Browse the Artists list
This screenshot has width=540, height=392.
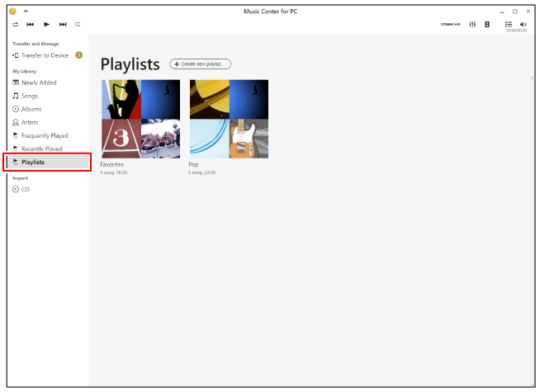point(30,122)
